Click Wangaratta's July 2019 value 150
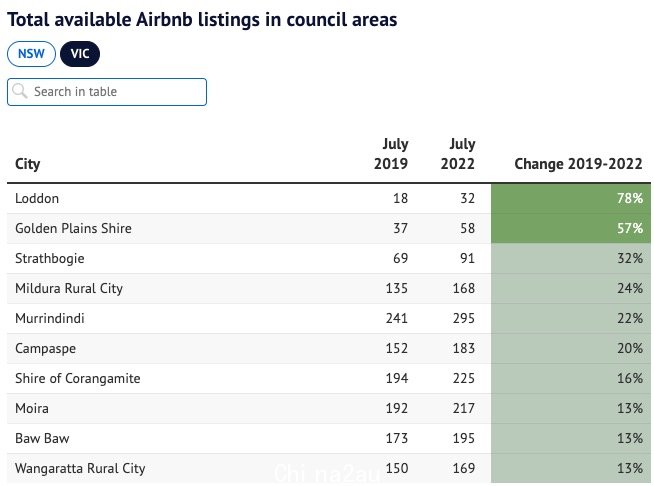This screenshot has width=654, height=486. 397,468
